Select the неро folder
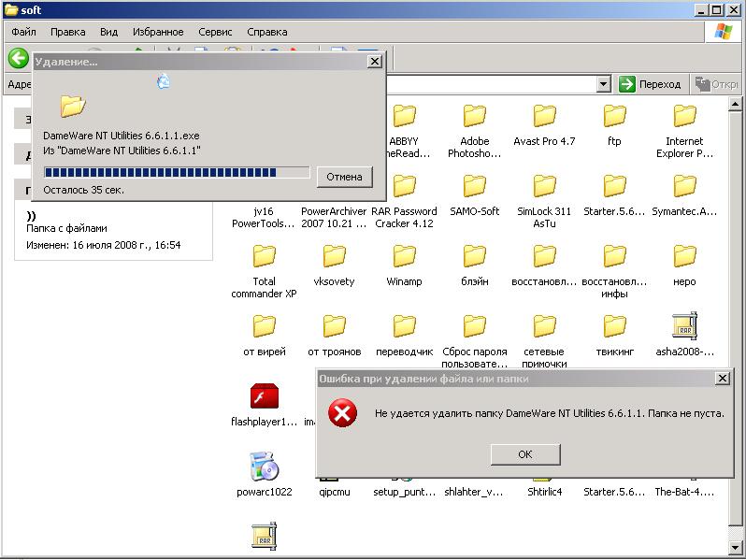746x560 pixels. click(x=684, y=256)
